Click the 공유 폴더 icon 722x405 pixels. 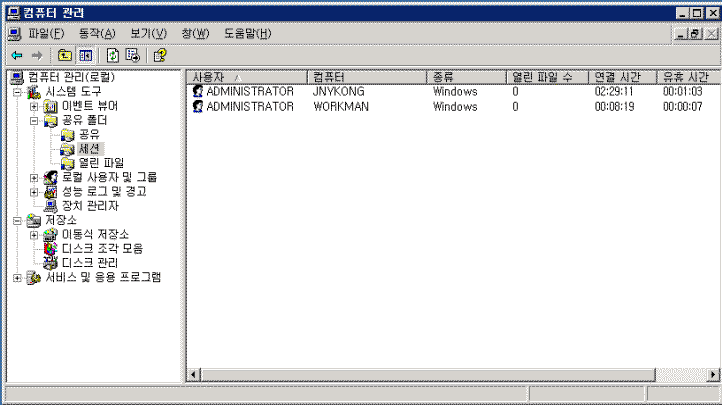coord(50,121)
